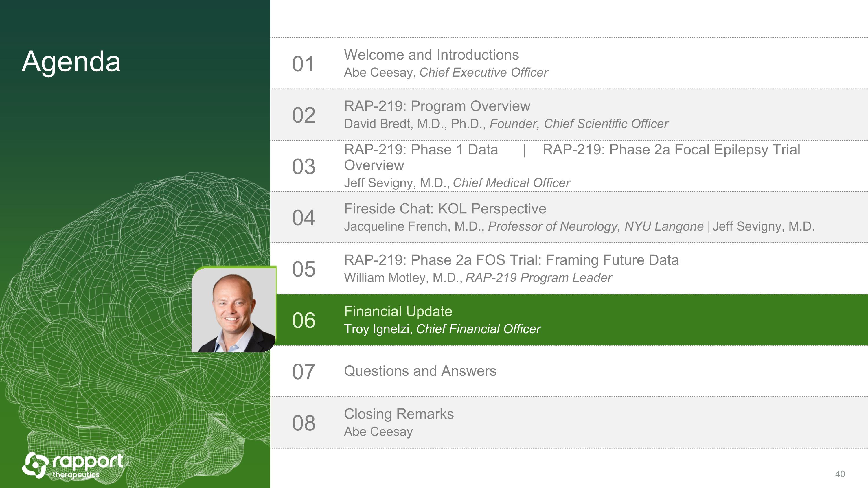Image resolution: width=868 pixels, height=488 pixels.
Task: Open the highlighted Financial Update item
Action: [398, 311]
